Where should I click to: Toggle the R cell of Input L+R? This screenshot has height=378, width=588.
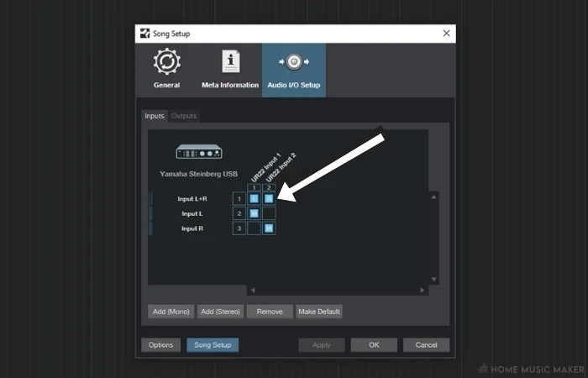coord(269,199)
